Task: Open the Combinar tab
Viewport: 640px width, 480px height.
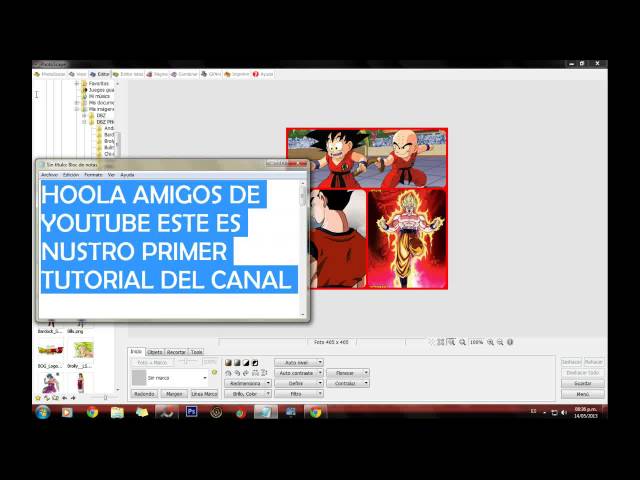Action: click(x=184, y=74)
